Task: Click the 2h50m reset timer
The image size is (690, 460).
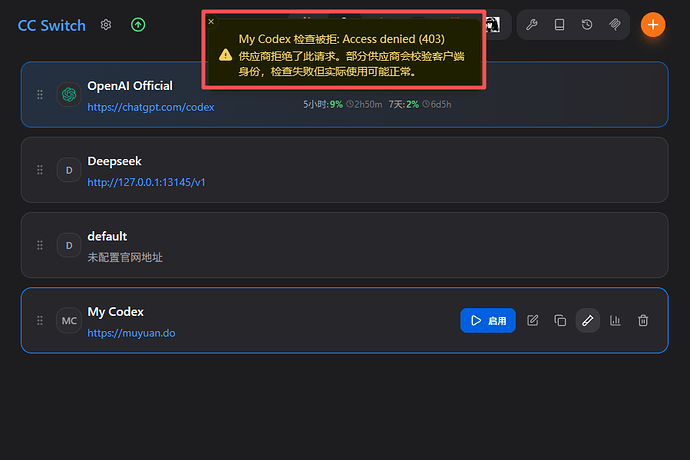Action: [x=364, y=104]
